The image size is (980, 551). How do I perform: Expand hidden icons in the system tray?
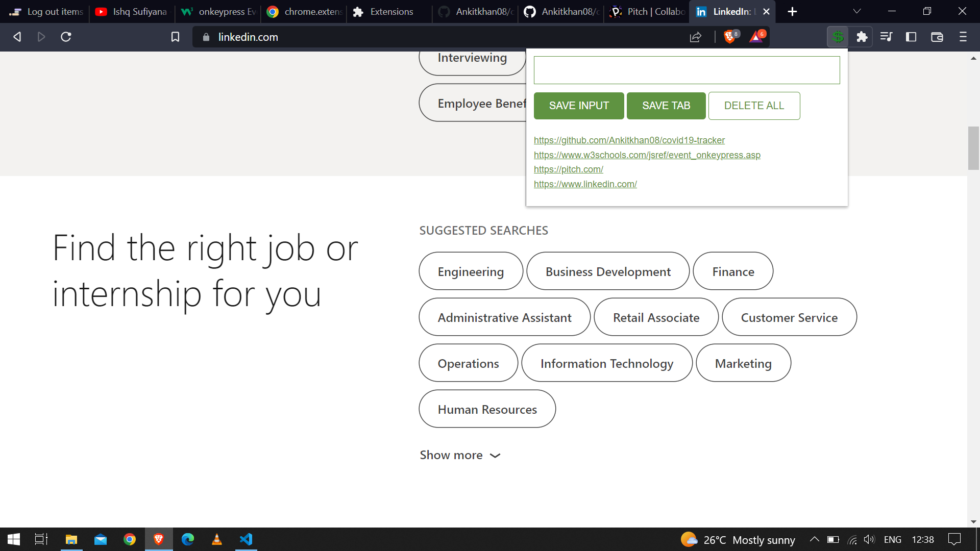815,539
